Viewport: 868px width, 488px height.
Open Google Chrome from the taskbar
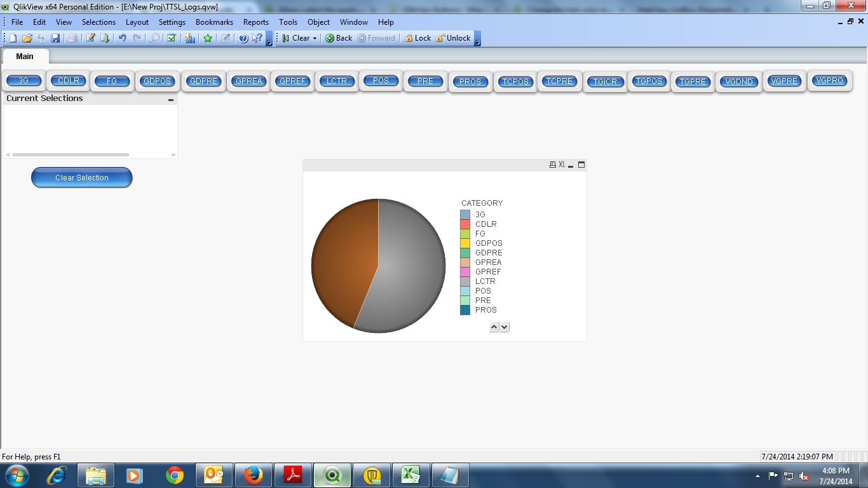[175, 475]
